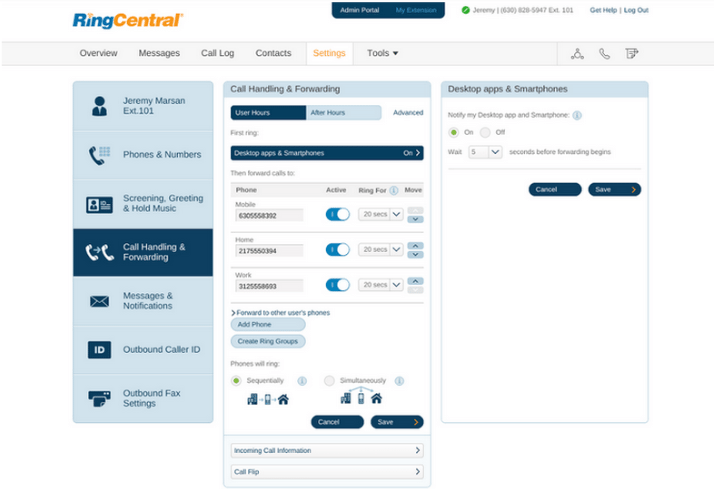
Task: Open Ring For dropdown for Work
Action: [x=381, y=285]
